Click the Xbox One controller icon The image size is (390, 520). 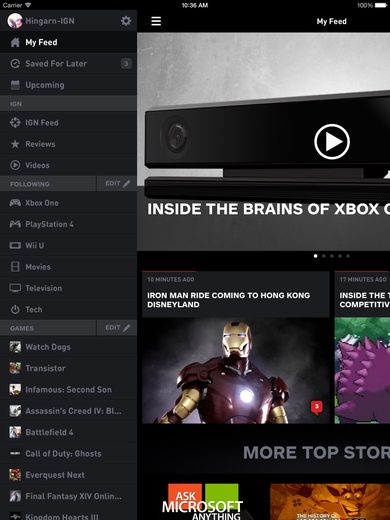tap(15, 203)
